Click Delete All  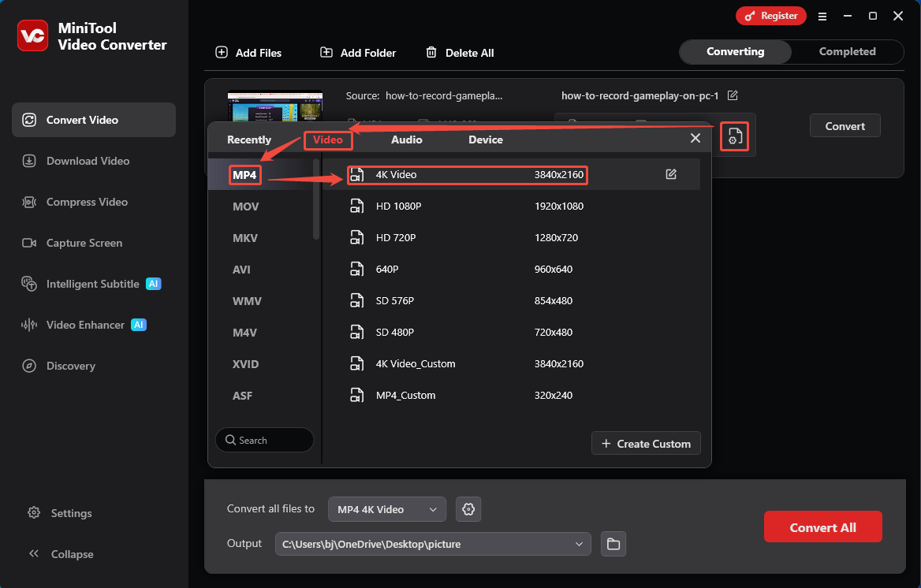click(460, 53)
